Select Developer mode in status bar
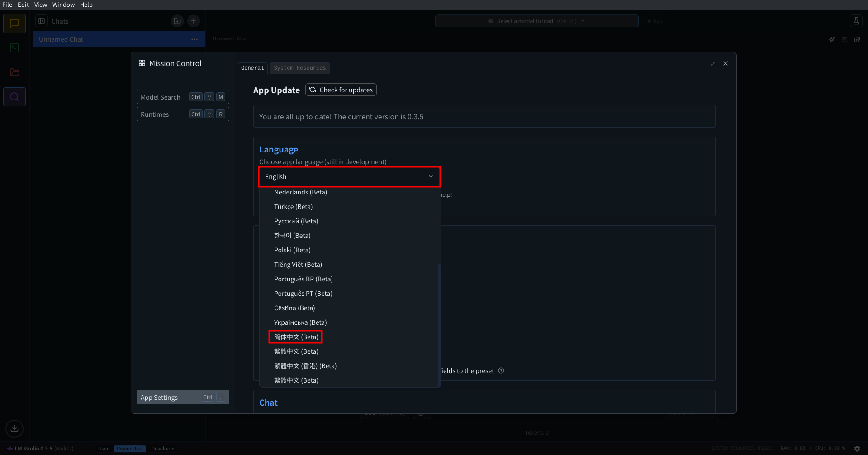Viewport: 868px width, 455px height. (x=163, y=449)
